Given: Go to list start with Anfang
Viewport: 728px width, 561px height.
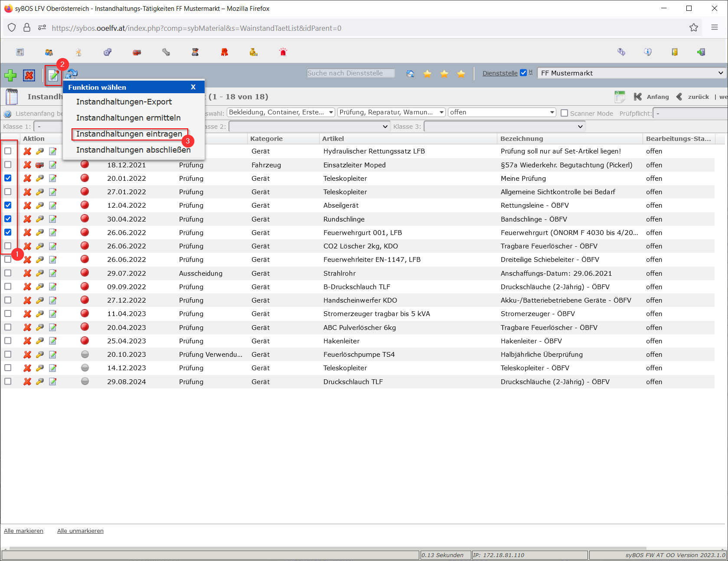Looking at the screenshot, I should [652, 97].
